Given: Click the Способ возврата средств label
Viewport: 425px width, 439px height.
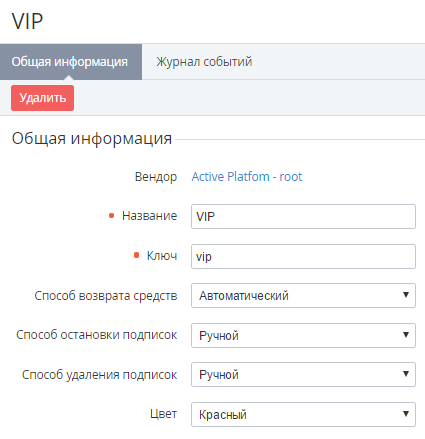Looking at the screenshot, I should [x=106, y=296].
